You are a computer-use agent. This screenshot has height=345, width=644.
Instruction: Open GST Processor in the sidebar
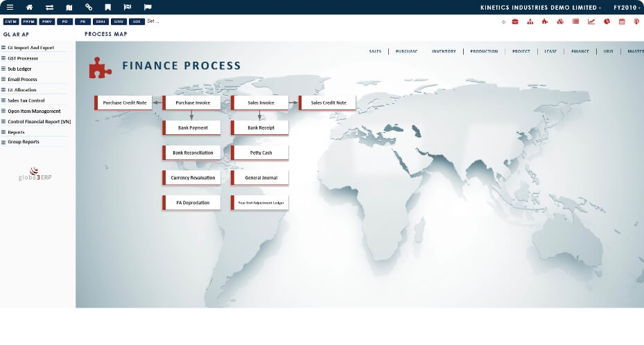tap(23, 58)
